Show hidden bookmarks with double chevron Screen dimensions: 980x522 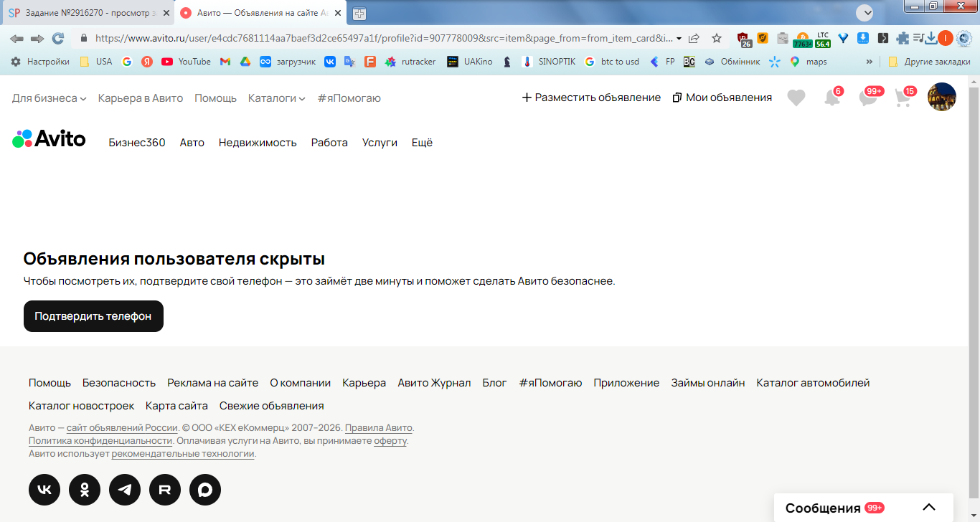(x=870, y=62)
